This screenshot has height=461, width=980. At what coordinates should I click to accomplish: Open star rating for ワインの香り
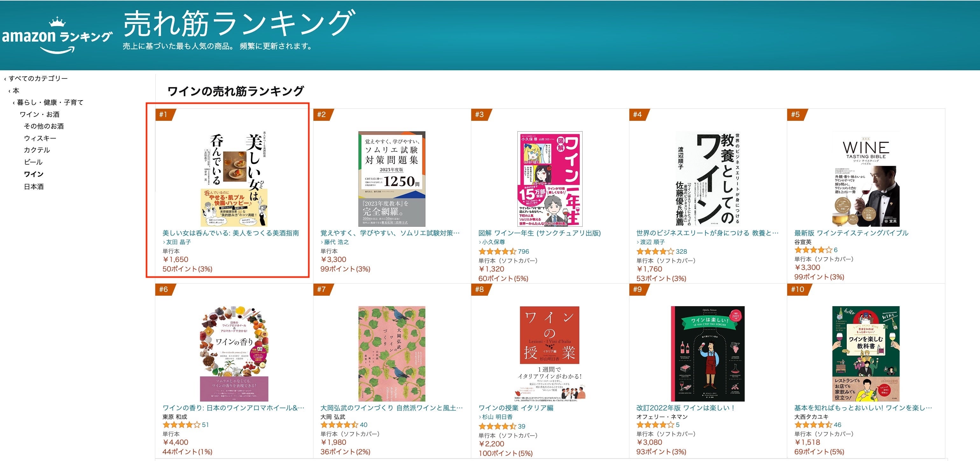click(x=181, y=424)
